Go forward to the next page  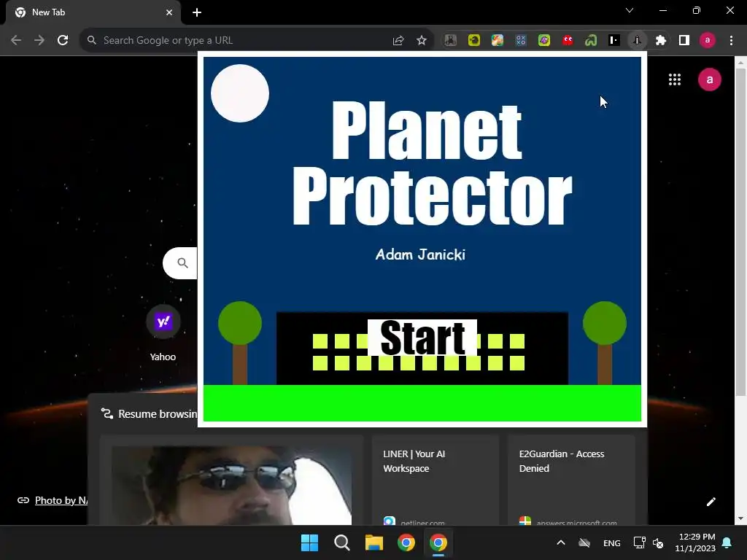coord(39,41)
